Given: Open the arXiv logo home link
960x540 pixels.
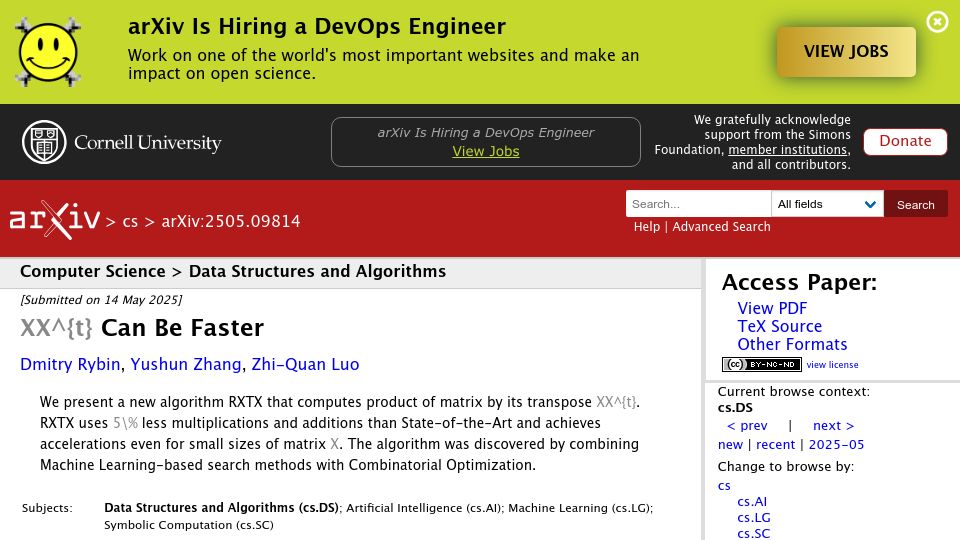Looking at the screenshot, I should pos(54,219).
